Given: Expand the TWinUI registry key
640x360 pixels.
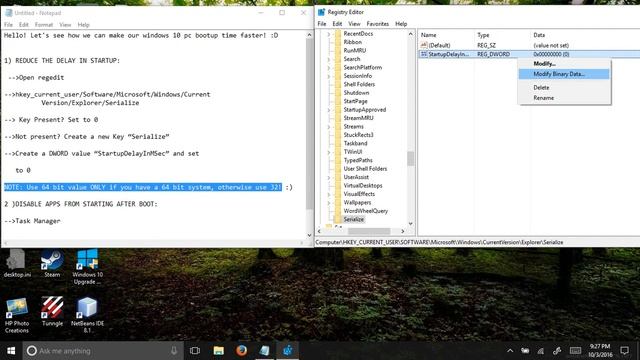Looking at the screenshot, I should pyautogui.click(x=329, y=152).
